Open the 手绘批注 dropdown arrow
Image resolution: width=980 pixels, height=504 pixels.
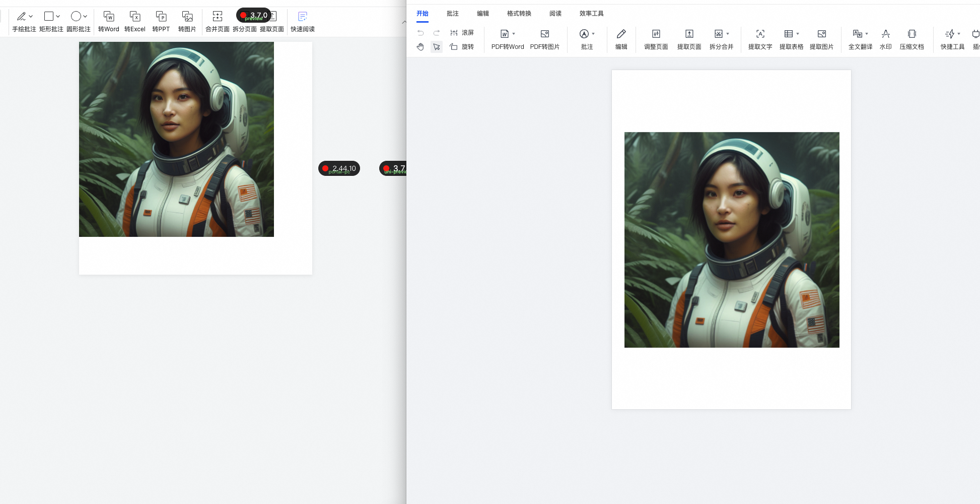click(31, 17)
